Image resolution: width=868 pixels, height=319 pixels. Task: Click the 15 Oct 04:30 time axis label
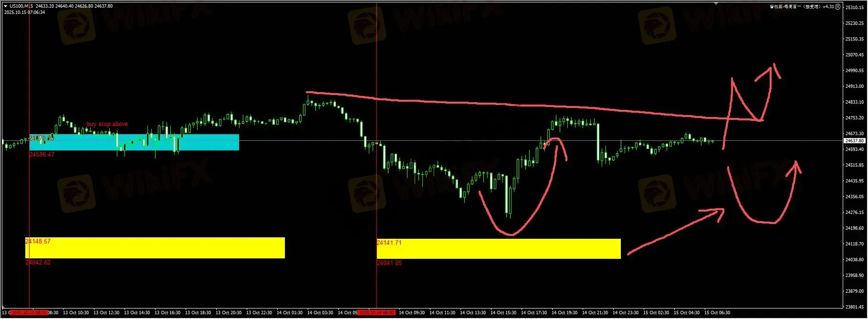click(x=687, y=313)
